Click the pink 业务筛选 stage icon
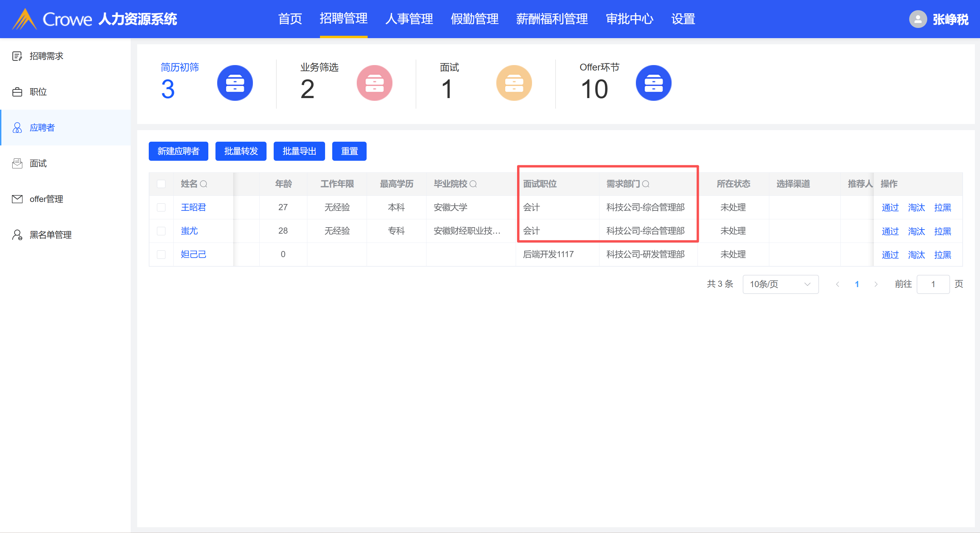This screenshot has width=980, height=533. pyautogui.click(x=374, y=83)
